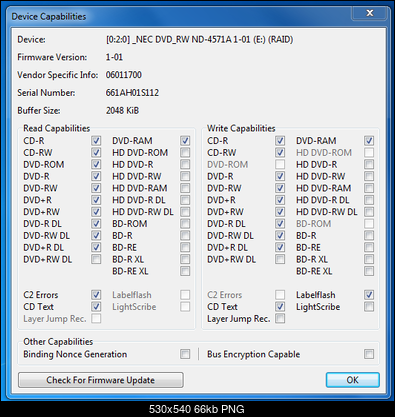Toggle Write Capabilities CD-R checkbox
Image resolution: width=395 pixels, height=417 pixels.
(280, 141)
